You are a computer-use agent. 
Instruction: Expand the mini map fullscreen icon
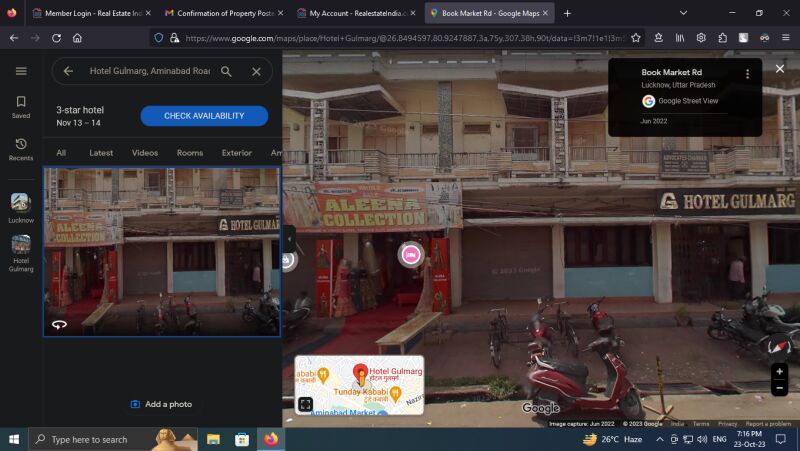pos(305,404)
